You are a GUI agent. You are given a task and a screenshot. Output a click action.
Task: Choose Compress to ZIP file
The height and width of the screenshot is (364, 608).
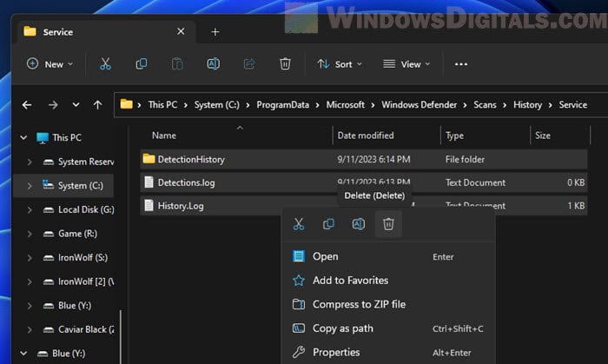tap(388, 304)
